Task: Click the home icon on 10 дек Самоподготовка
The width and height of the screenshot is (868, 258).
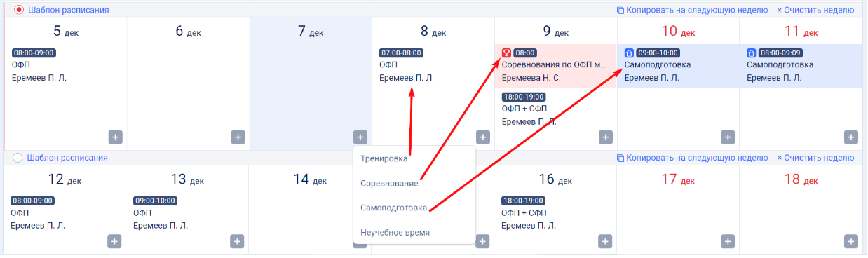Action: pos(629,53)
